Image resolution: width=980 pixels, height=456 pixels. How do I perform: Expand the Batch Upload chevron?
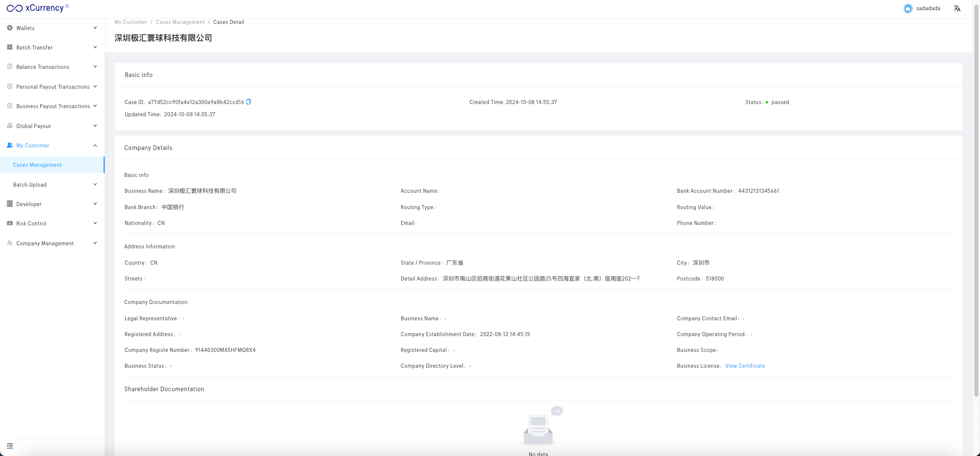pos(95,185)
